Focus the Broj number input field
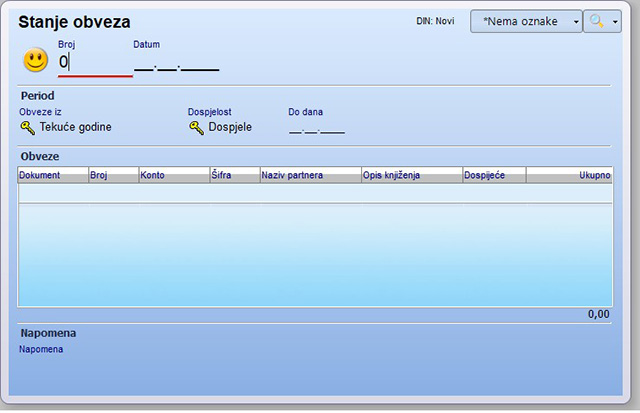This screenshot has height=413, width=640. [x=95, y=62]
